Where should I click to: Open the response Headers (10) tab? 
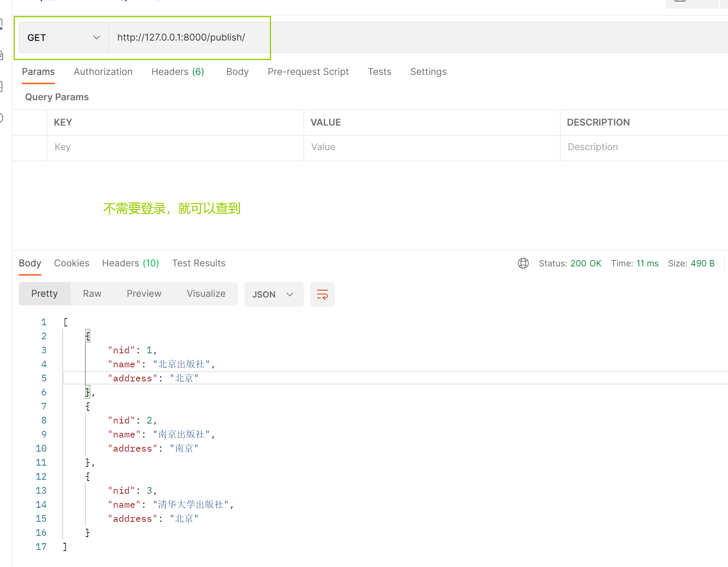[130, 263]
